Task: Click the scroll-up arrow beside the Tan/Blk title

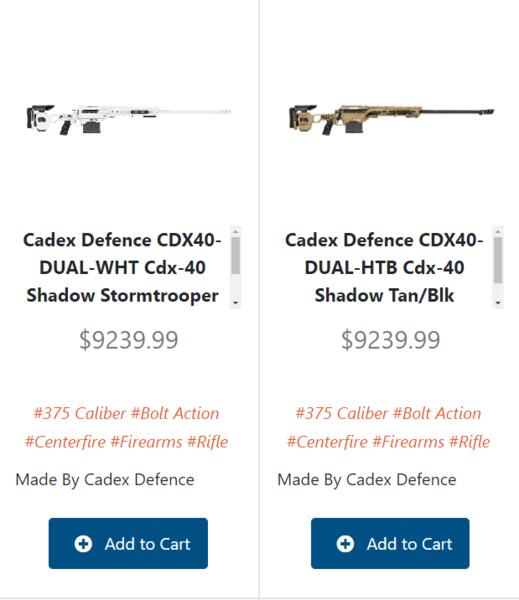Action: pyautogui.click(x=498, y=232)
